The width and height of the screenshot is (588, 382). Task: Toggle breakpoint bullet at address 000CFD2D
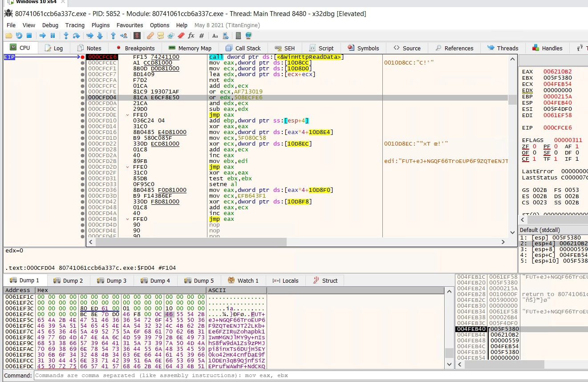(x=82, y=167)
